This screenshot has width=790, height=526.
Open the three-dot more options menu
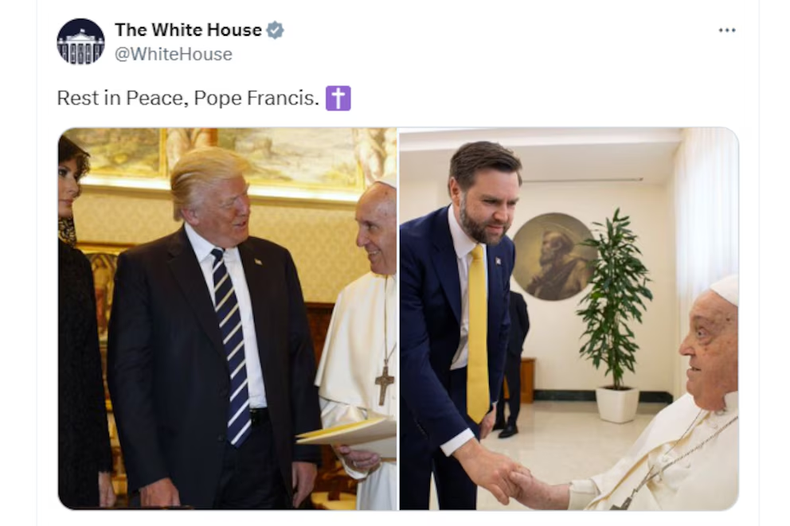[x=727, y=30]
